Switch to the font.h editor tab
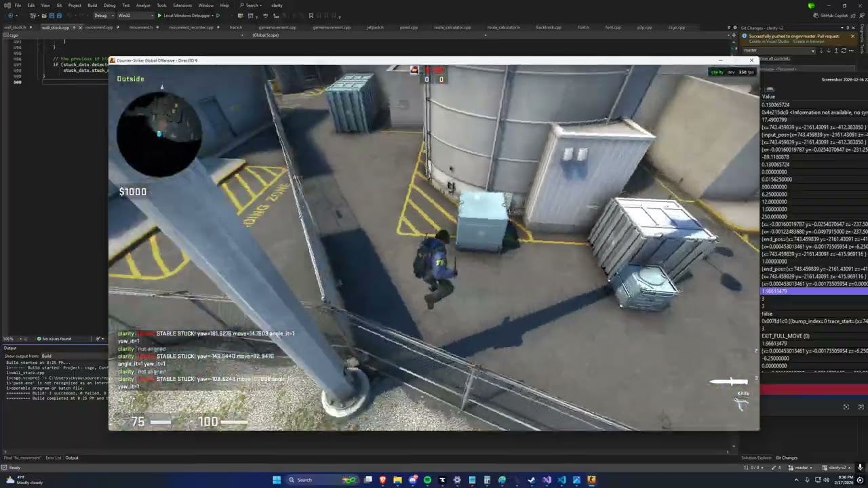The image size is (868, 488). [x=583, y=28]
